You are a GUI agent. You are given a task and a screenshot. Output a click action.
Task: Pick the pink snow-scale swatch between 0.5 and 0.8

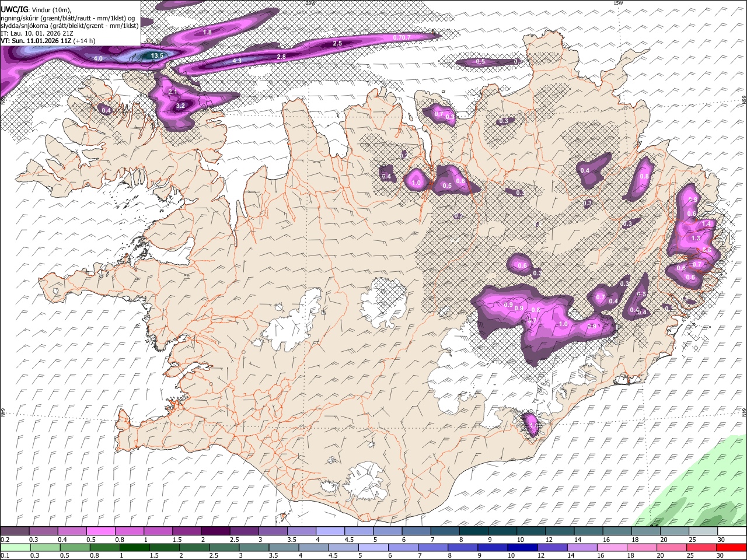pos(102,531)
